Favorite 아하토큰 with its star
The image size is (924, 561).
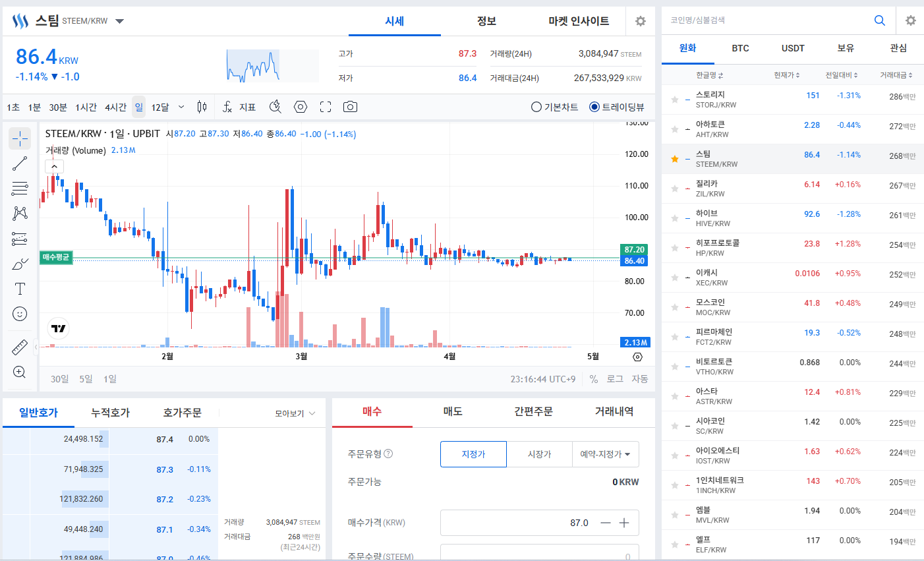[675, 129]
